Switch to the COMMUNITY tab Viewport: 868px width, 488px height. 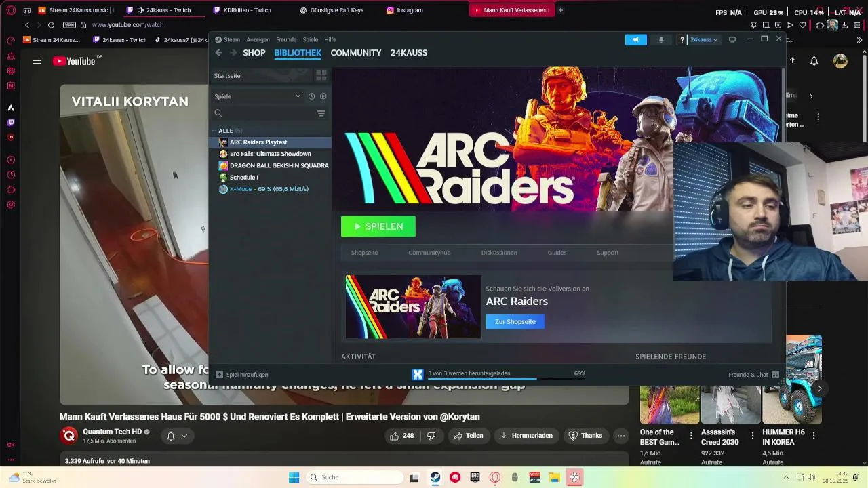point(356,52)
